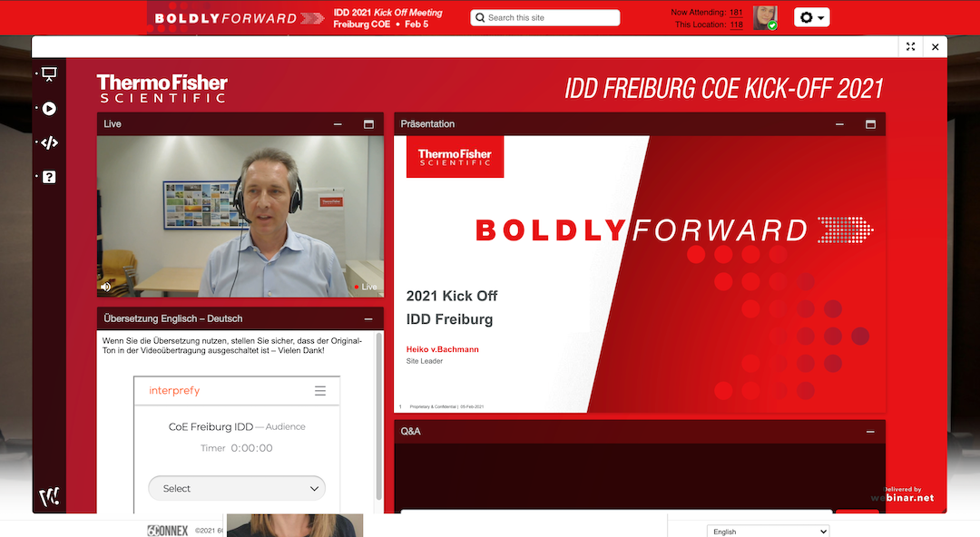Collapse the Übersetzung Englisch – Deutsch panel
Image resolution: width=980 pixels, height=537 pixels.
(368, 319)
